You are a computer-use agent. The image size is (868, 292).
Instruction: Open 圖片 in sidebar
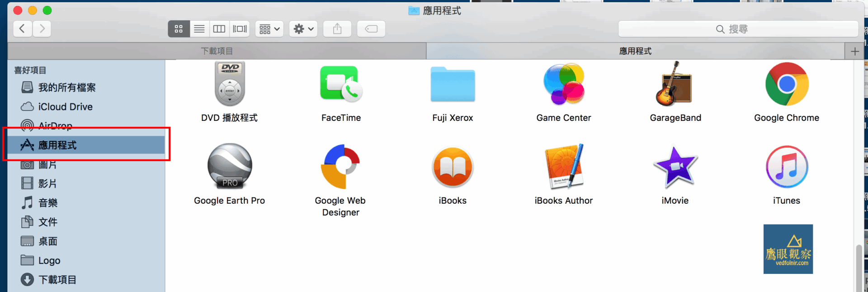tap(86, 164)
